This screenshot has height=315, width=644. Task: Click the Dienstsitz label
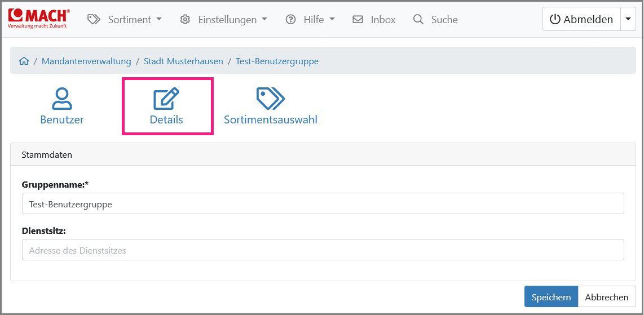[x=44, y=231]
